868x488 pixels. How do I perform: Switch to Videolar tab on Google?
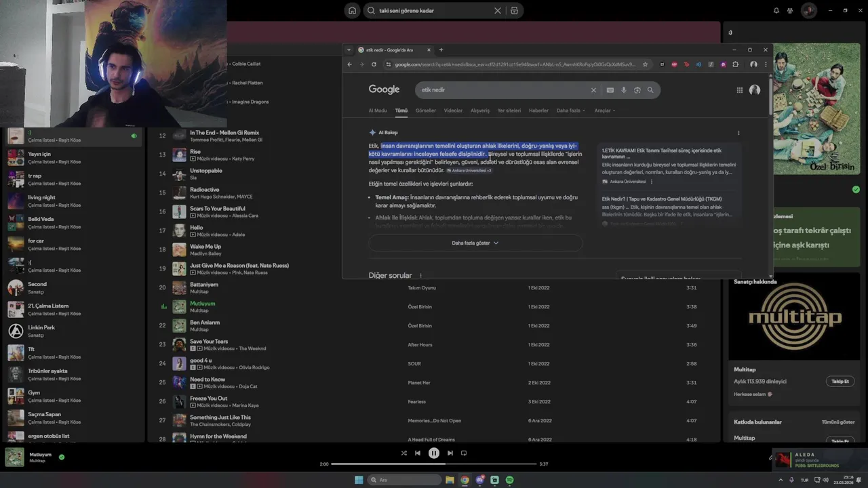pos(453,110)
